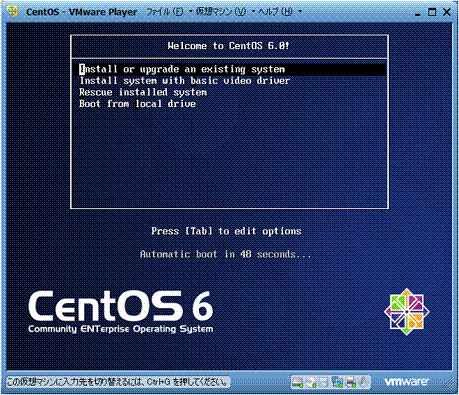
Task: Click the VMware Player title bar icon
Action: pos(13,11)
